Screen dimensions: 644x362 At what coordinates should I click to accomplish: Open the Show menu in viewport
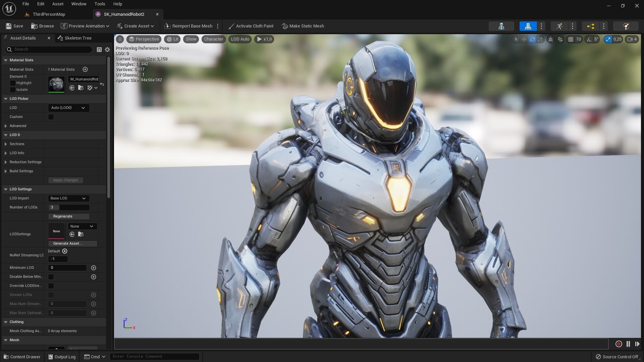click(191, 39)
